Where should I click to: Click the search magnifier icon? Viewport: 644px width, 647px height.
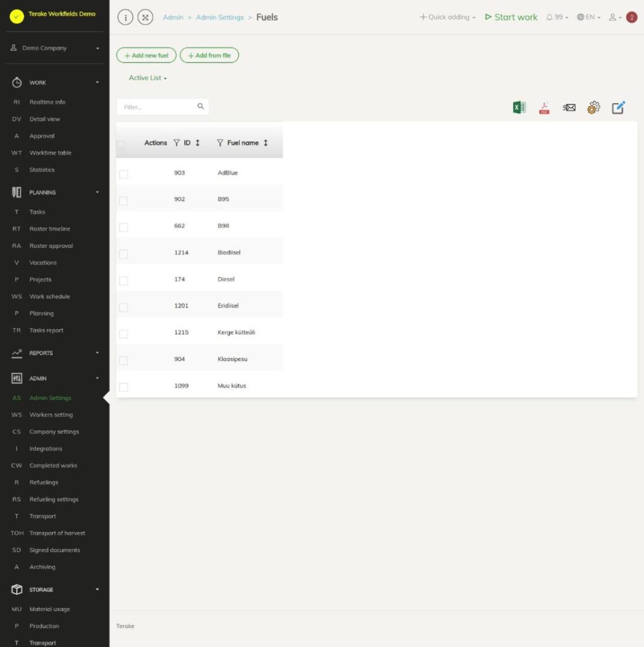pos(200,106)
